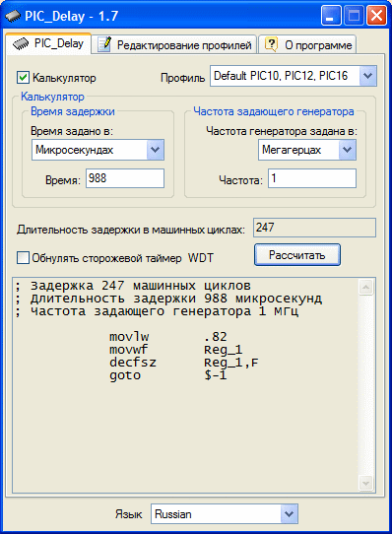Click the Рассчитать button

point(297,255)
